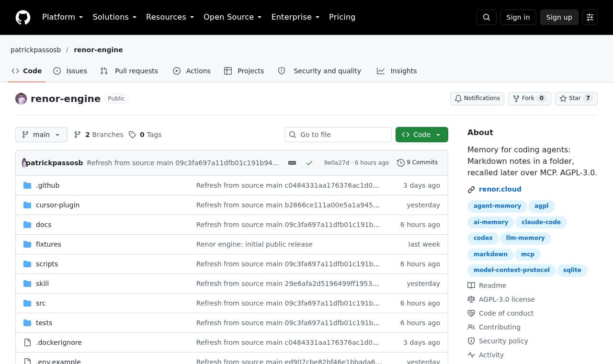Open the .github folder icon

[27, 185]
